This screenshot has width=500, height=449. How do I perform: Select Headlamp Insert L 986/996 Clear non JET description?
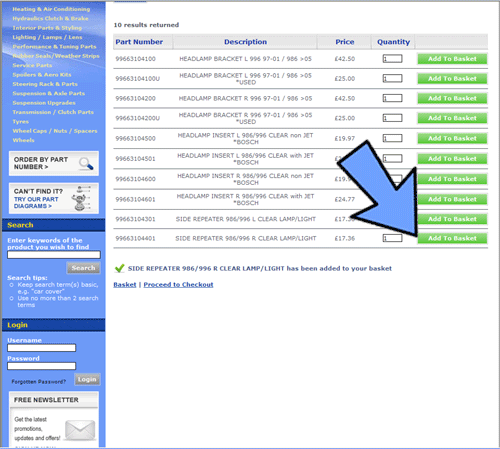[x=245, y=139]
